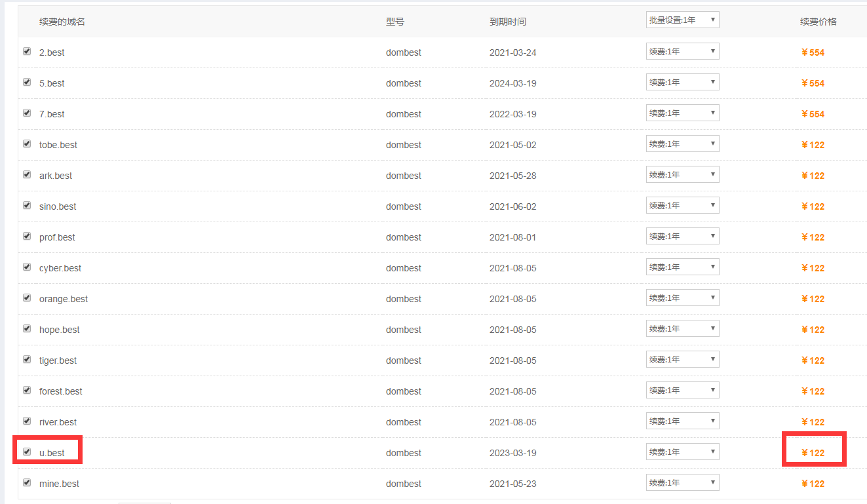Deselect the mine.best checkbox

(27, 482)
